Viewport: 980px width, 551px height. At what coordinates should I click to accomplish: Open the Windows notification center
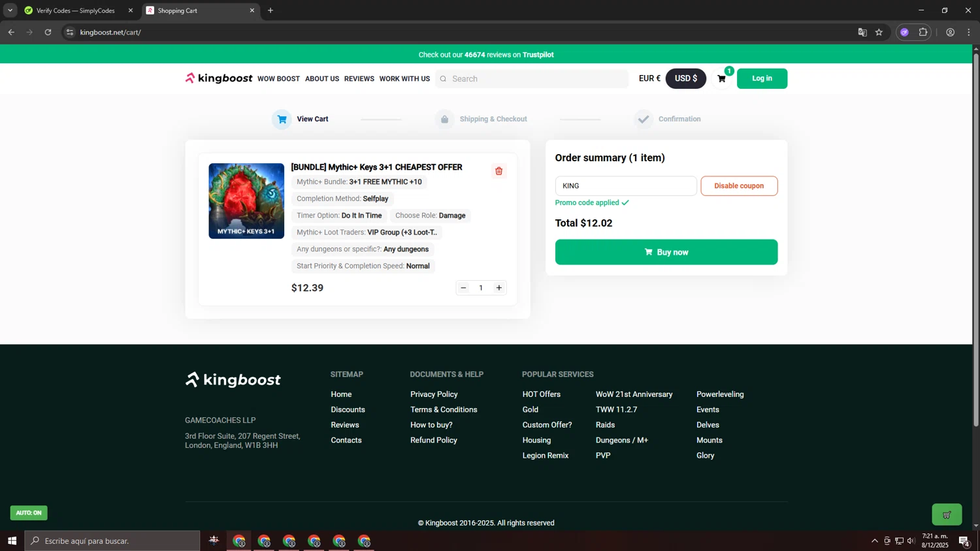[x=964, y=541]
